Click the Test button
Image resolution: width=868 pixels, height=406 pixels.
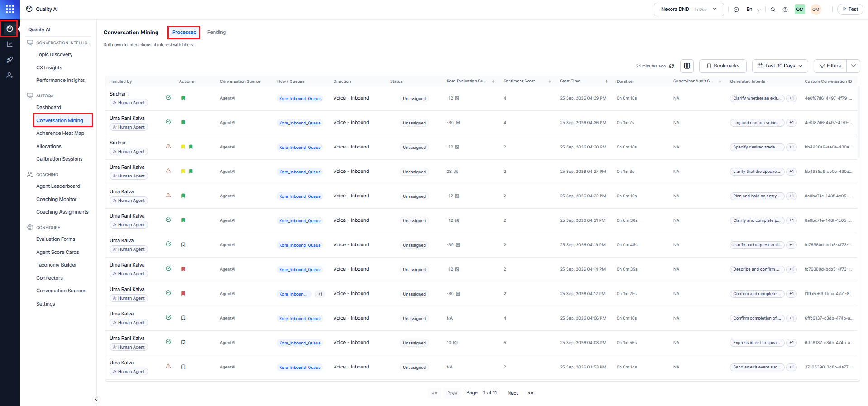(x=850, y=9)
